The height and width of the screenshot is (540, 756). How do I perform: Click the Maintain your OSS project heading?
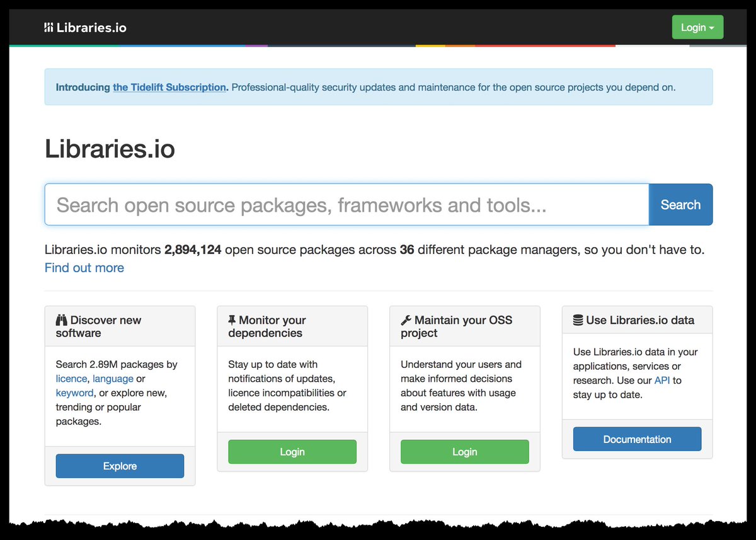point(457,326)
